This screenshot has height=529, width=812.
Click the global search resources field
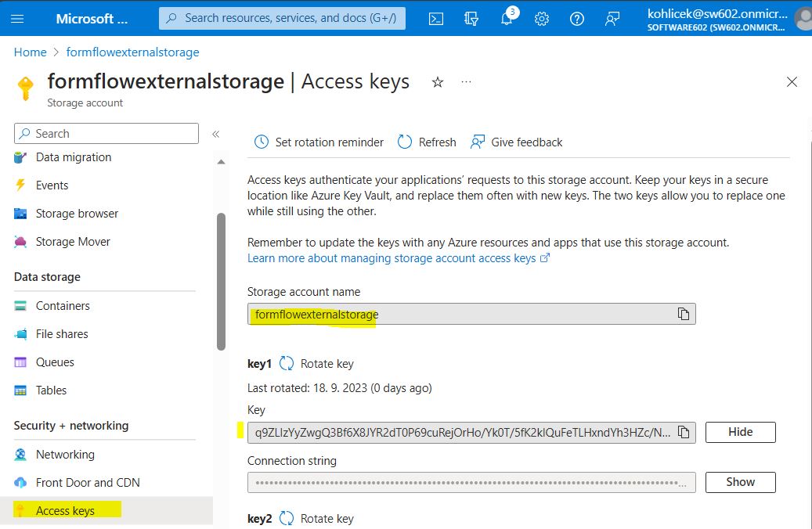pos(282,18)
